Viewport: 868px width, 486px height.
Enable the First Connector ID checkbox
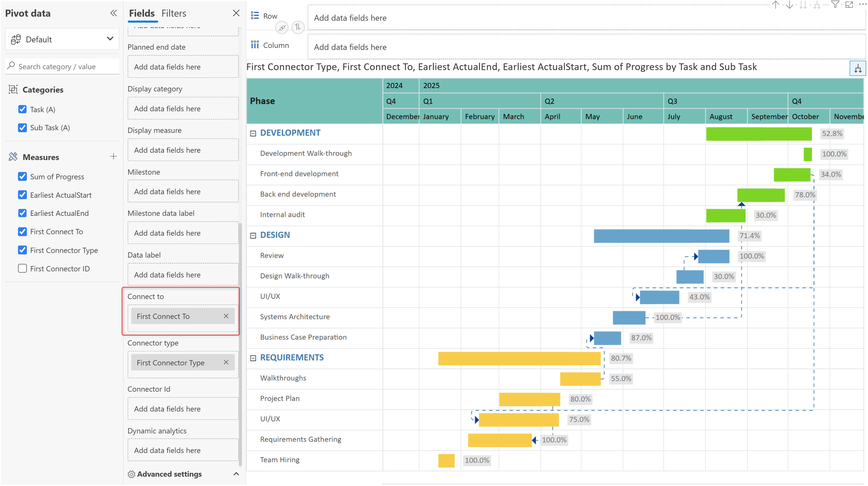click(x=22, y=268)
